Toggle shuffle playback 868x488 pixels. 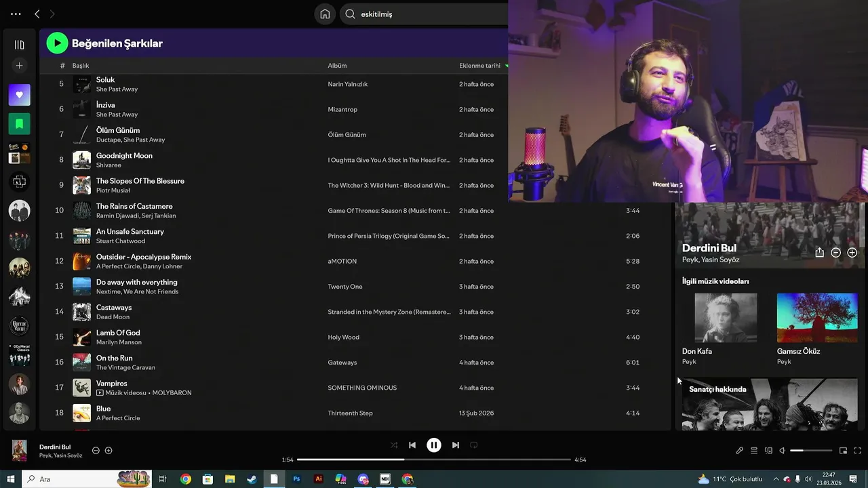(x=394, y=445)
